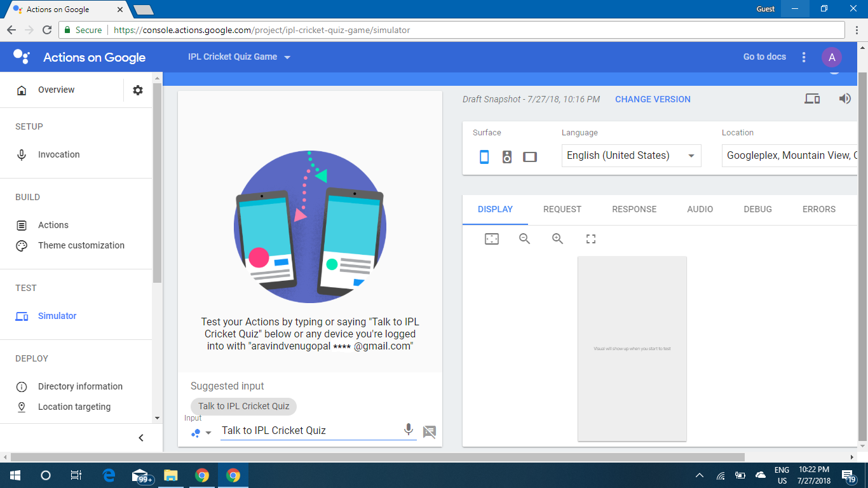Activate the microphone input icon
The image size is (868, 488).
tap(409, 430)
